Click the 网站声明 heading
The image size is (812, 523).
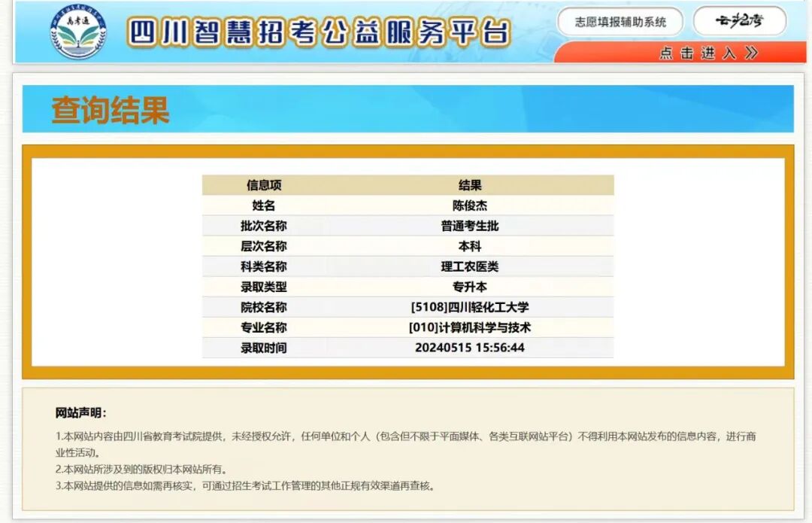click(80, 413)
